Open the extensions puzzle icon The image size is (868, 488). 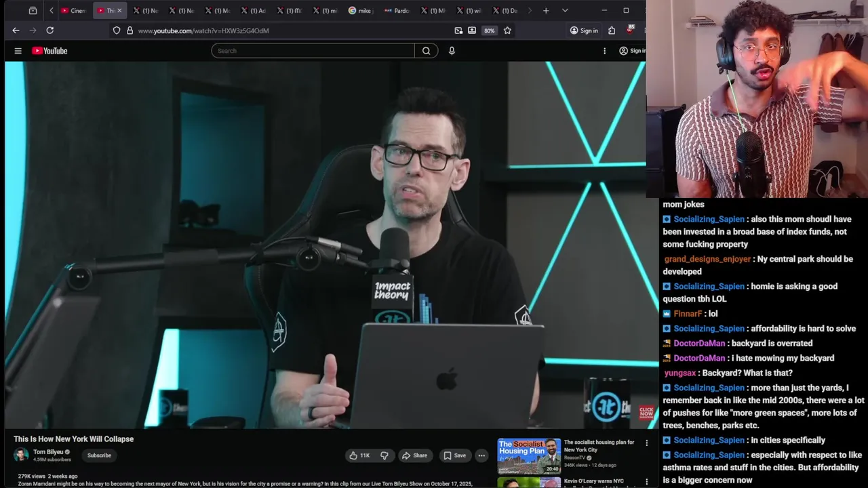(x=612, y=30)
